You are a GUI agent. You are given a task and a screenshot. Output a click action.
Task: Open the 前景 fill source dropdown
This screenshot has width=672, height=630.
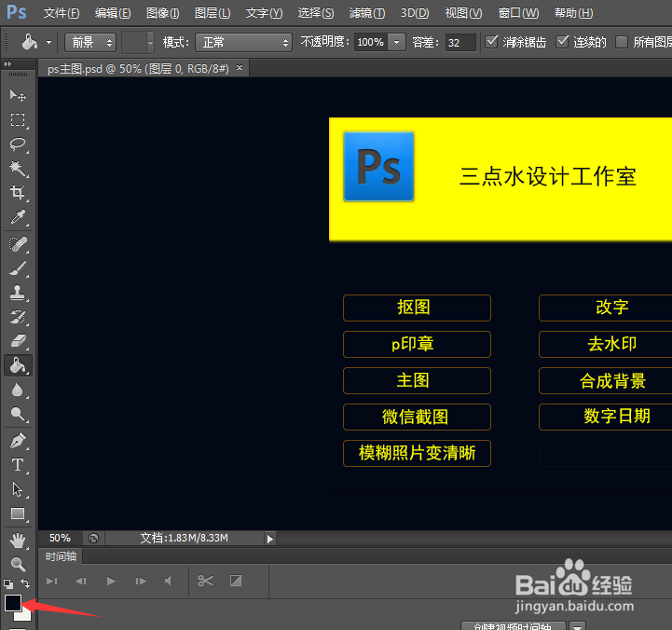90,43
